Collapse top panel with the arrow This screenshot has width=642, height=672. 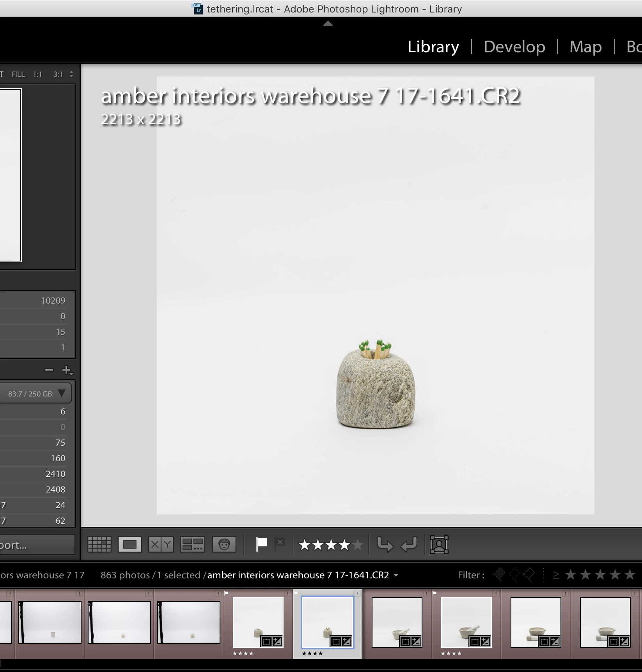(x=328, y=23)
